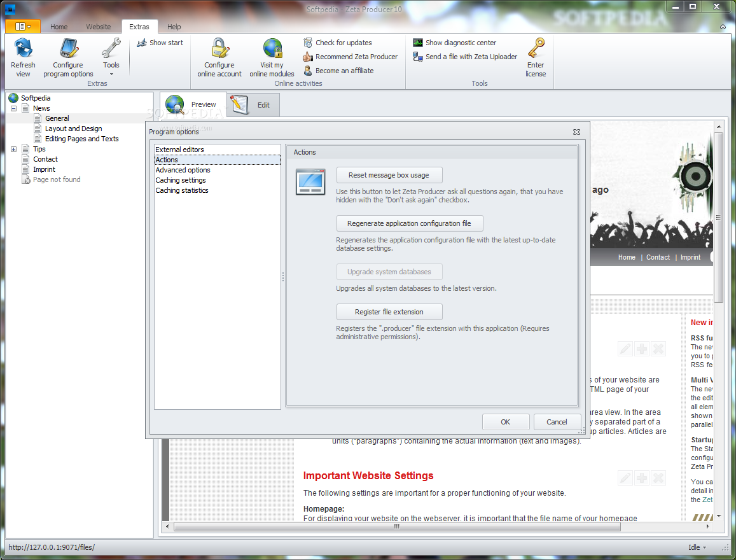The height and width of the screenshot is (560, 736).
Task: Select the General page in tree
Action: 57,119
